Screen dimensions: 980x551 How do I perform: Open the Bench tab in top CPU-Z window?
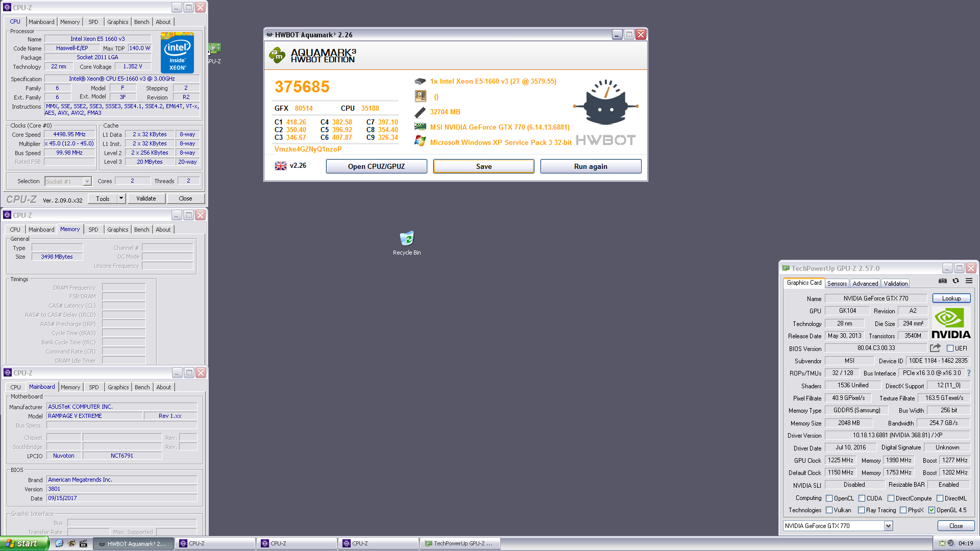[x=142, y=22]
